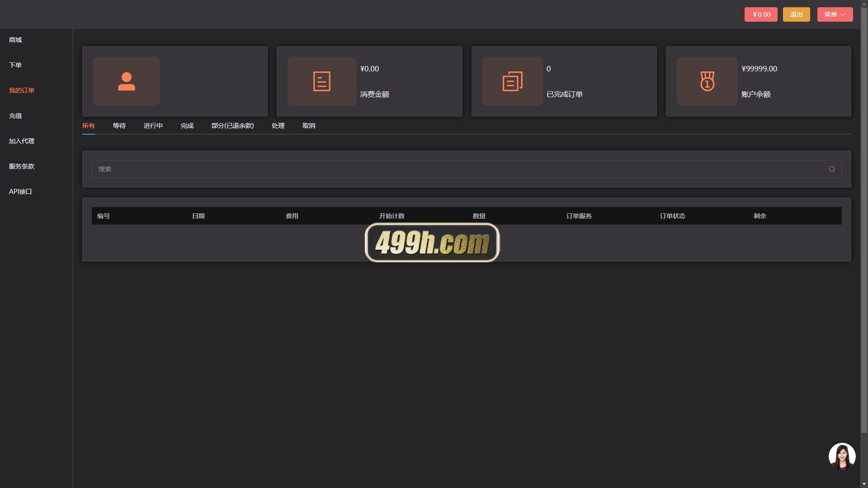
Task: Click the page vertical scrollbar
Action: tap(864, 221)
